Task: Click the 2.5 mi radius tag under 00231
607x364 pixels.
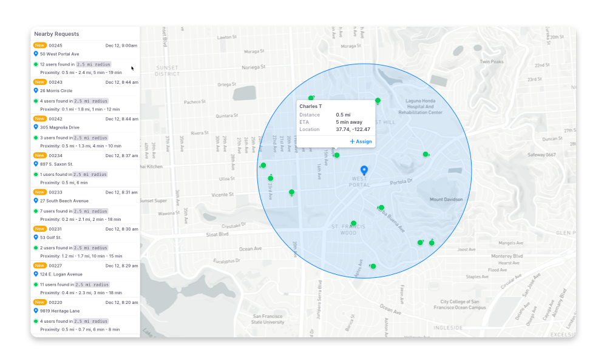Action: tap(91, 248)
